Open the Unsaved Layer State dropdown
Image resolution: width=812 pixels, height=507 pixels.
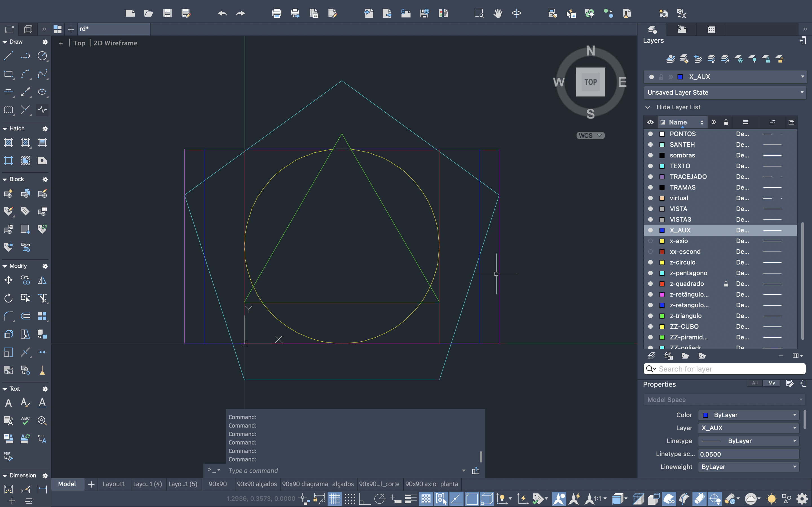coord(802,93)
